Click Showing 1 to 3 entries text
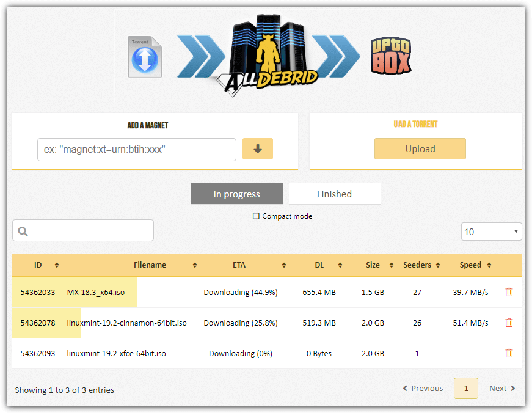The height and width of the screenshot is (413, 532). tap(65, 390)
